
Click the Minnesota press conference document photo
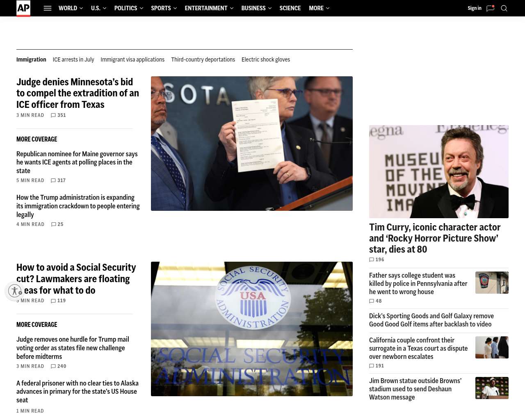tap(252, 144)
